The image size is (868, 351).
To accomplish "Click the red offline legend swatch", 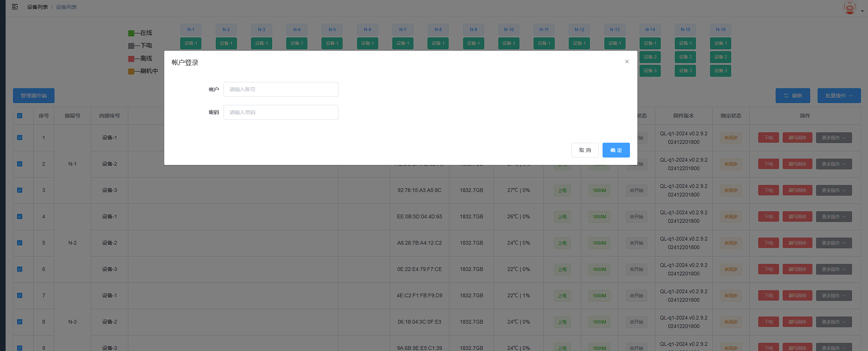I will point(131,59).
